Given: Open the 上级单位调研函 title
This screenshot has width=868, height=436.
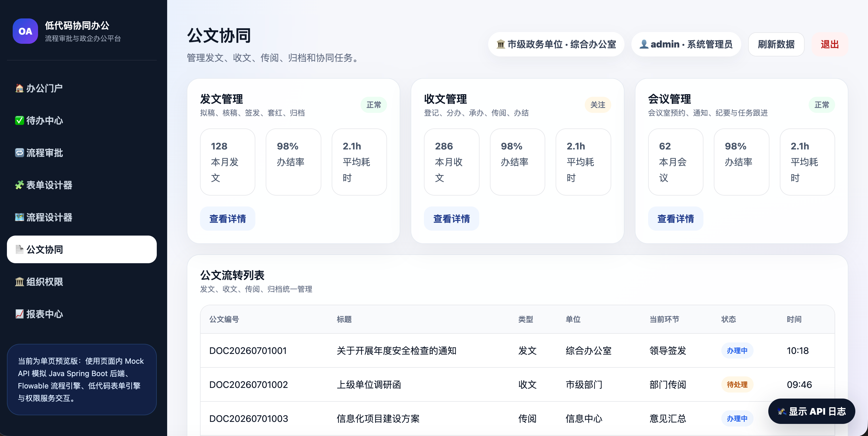Looking at the screenshot, I should 369,384.
